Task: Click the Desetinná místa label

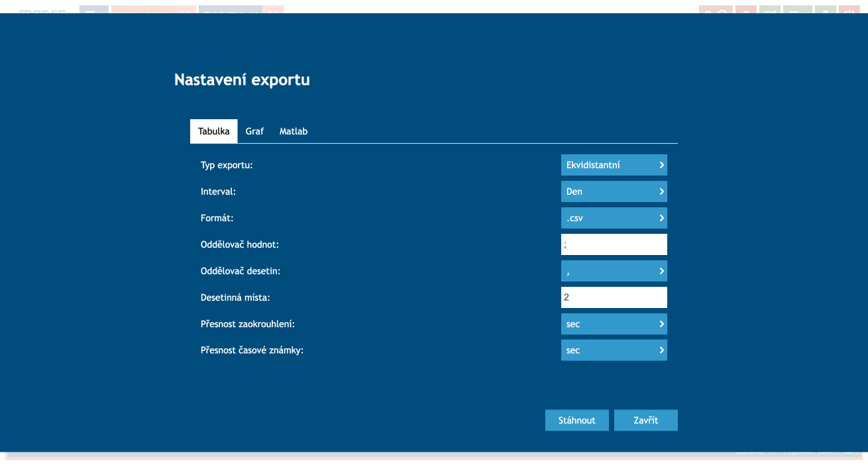Action: 235,297
